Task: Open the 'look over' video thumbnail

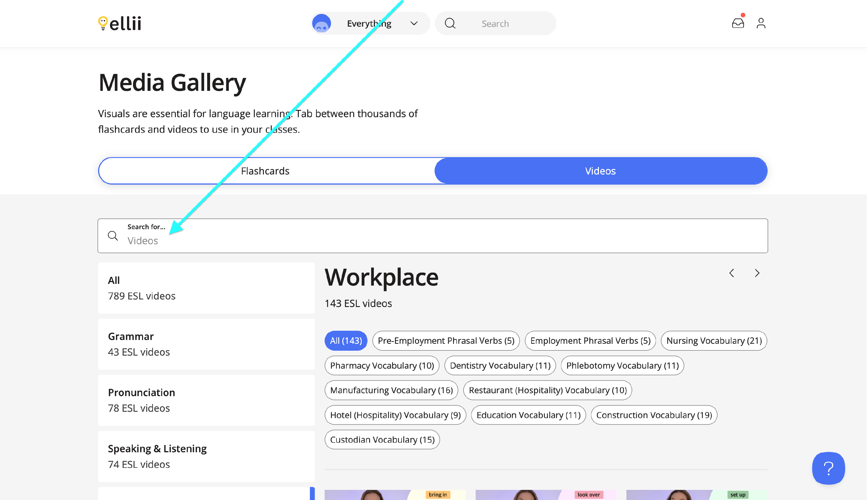Action: pyautogui.click(x=546, y=495)
